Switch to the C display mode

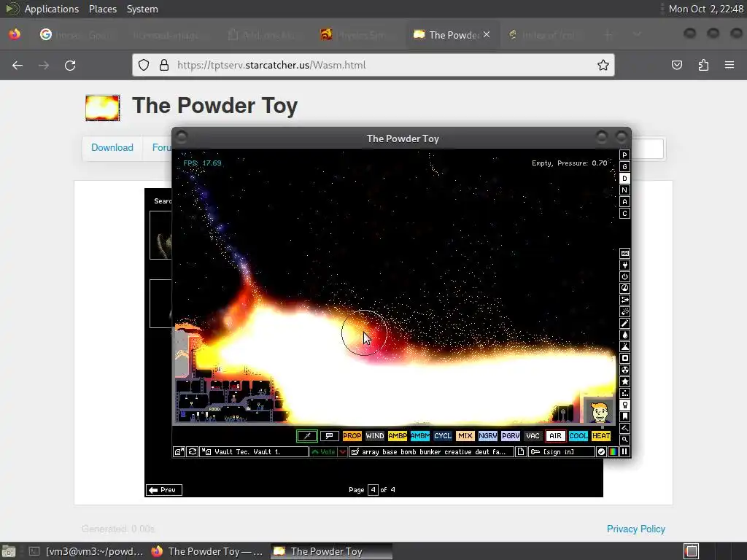tap(624, 214)
